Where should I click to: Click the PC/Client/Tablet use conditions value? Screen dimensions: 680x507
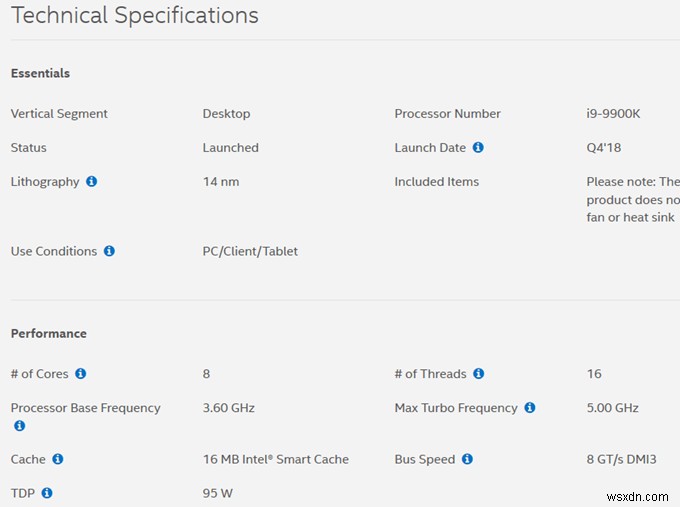[250, 251]
